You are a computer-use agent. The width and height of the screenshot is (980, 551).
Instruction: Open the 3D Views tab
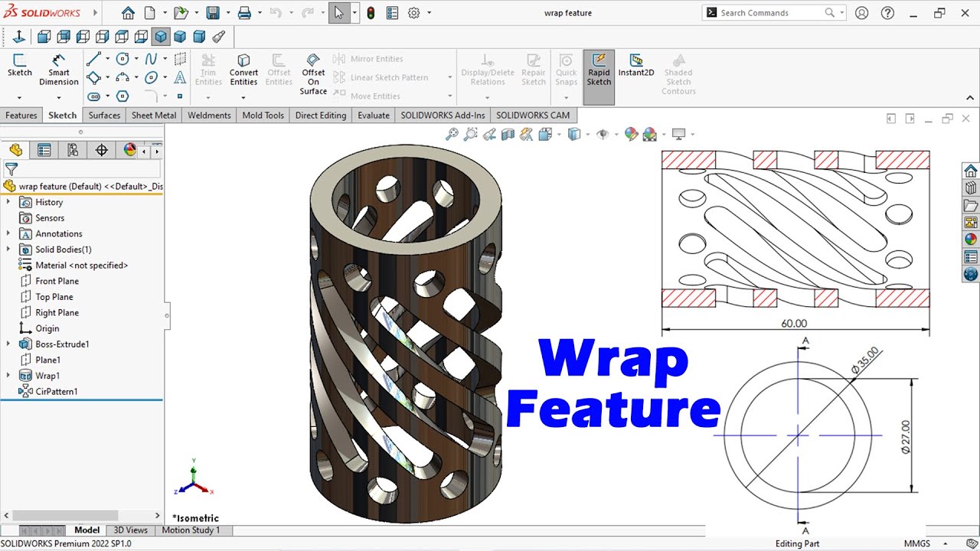pyautogui.click(x=130, y=530)
